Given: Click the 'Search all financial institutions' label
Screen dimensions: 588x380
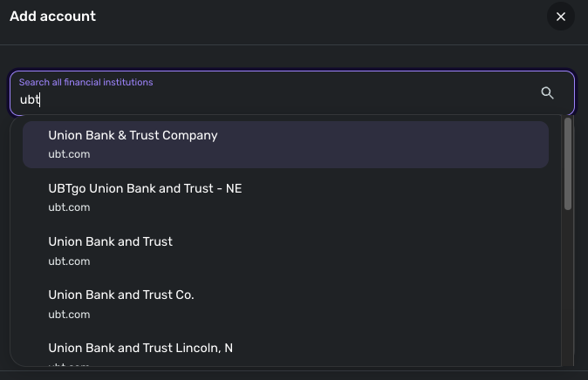Looking at the screenshot, I should [x=85, y=83].
